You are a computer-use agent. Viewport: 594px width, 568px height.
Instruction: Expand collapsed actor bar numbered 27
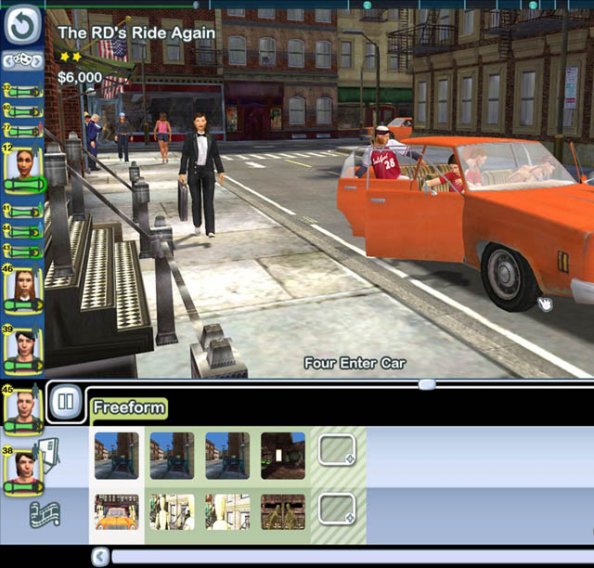coord(23,131)
